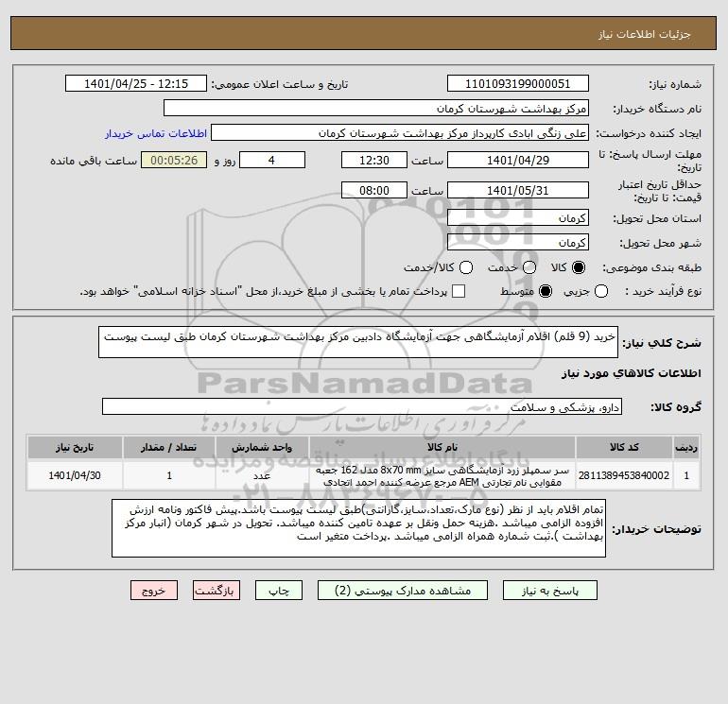Click the چاپ print button

(x=279, y=591)
